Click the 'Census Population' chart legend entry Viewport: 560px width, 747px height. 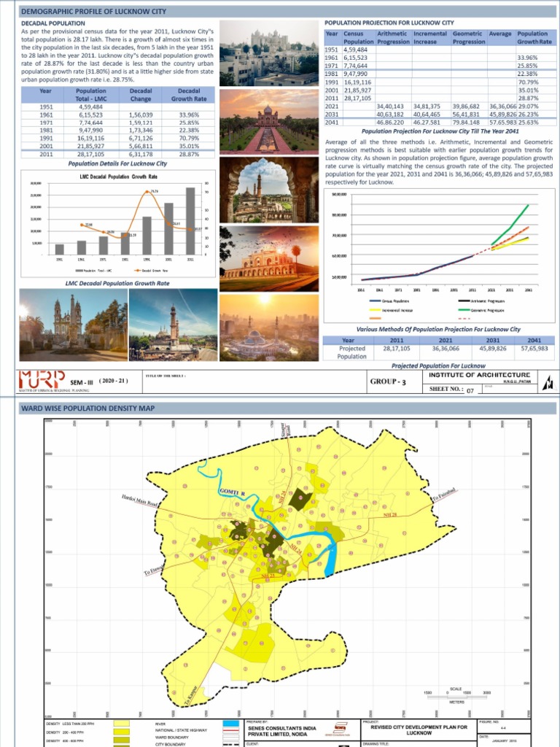point(389,301)
